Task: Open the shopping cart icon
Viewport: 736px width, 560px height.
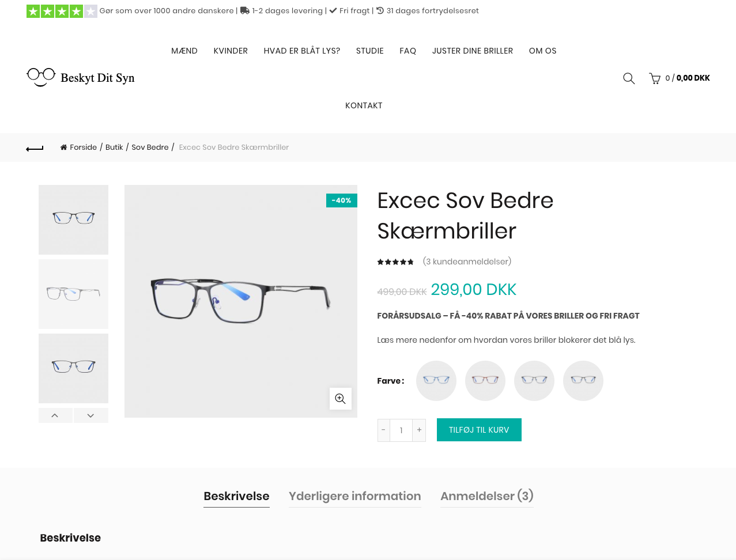Action: (655, 78)
